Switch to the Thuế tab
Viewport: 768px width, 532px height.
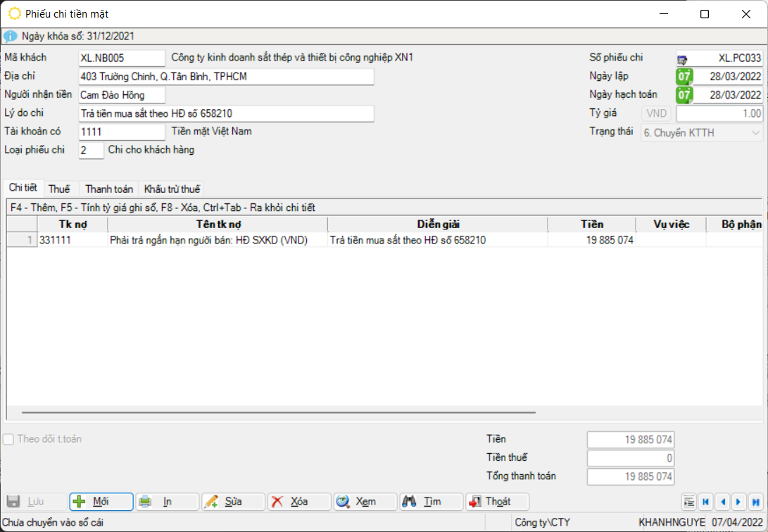point(59,189)
